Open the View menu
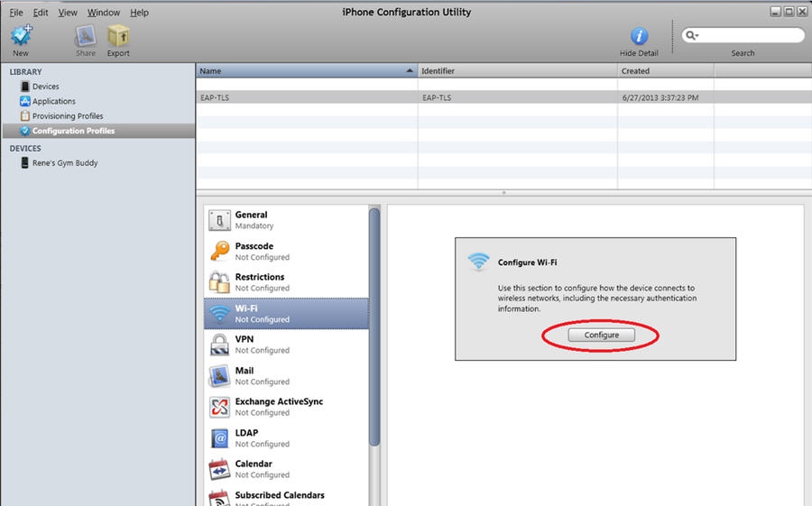The width and height of the screenshot is (812, 506). [68, 13]
